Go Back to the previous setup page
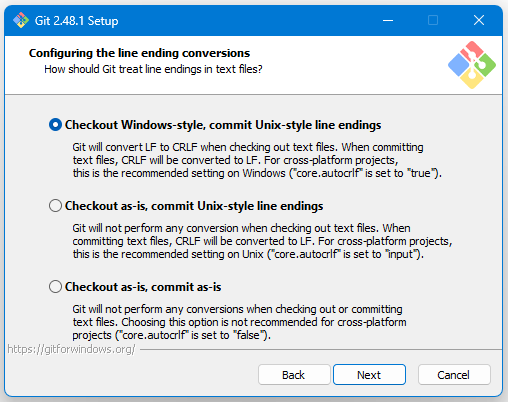This screenshot has width=508, height=402. click(x=294, y=375)
